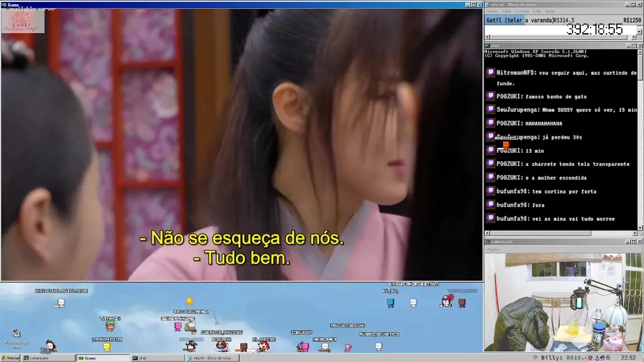This screenshot has width=644, height=362.
Task: Click the heart icon before Billy
Action: point(535,358)
